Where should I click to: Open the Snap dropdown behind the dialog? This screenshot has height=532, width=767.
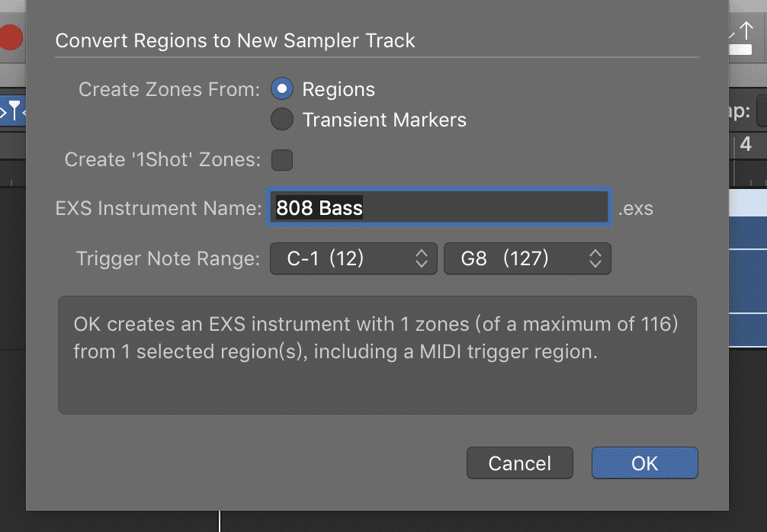(761, 112)
